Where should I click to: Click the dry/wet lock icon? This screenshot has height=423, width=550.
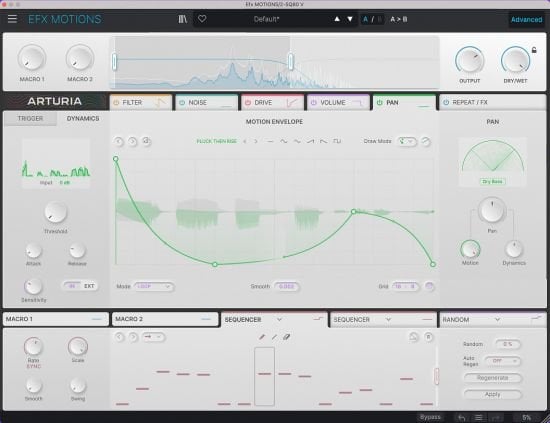pos(534,50)
